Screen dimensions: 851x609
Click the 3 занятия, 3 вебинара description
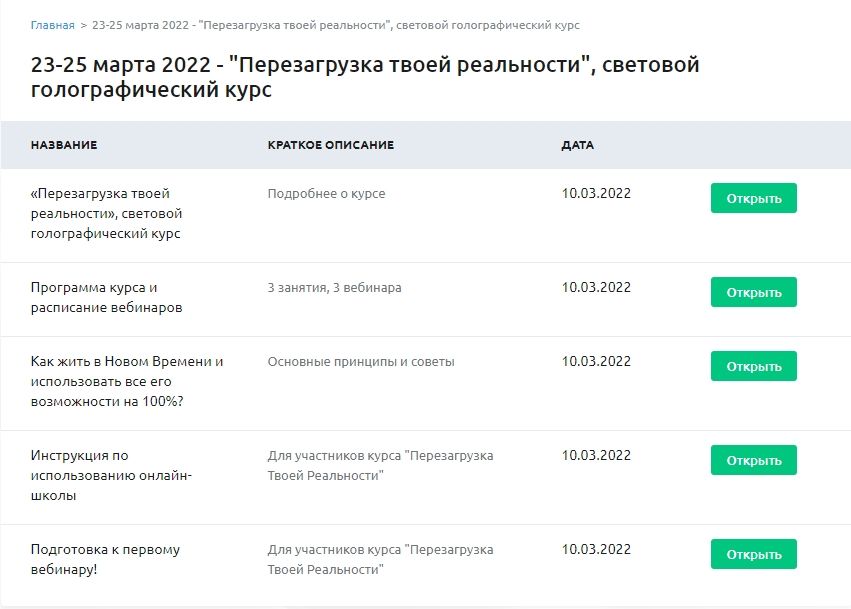tap(334, 288)
